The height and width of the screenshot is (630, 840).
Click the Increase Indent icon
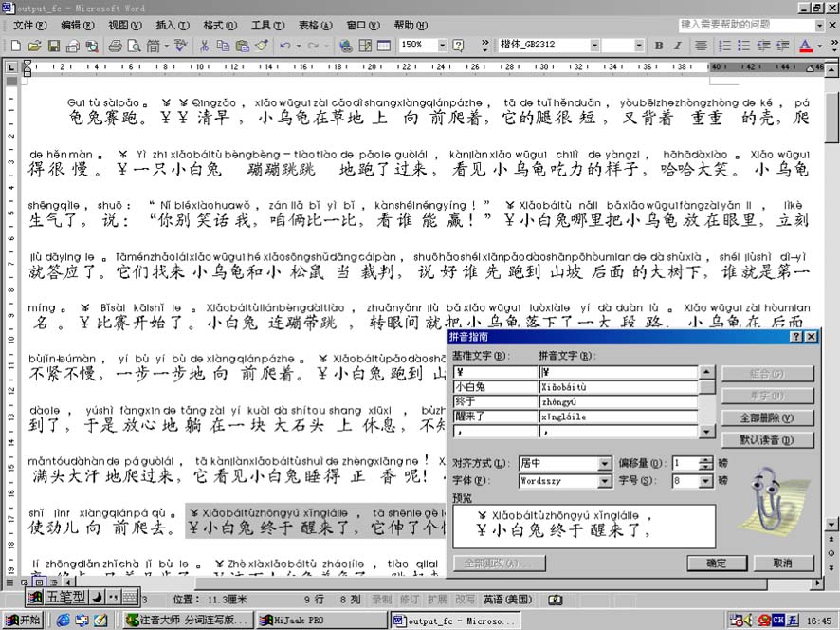pyautogui.click(x=783, y=46)
